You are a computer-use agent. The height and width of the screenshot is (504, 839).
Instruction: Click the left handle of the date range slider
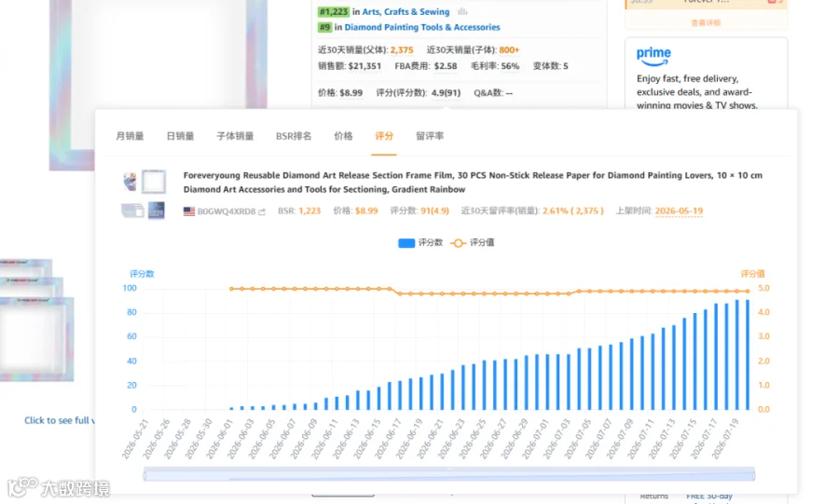point(144,474)
